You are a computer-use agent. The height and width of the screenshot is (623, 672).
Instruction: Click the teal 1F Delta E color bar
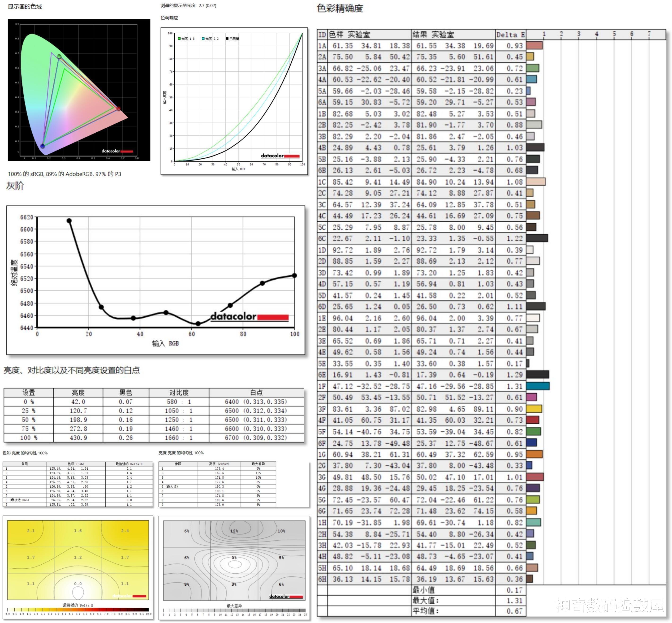(x=538, y=386)
